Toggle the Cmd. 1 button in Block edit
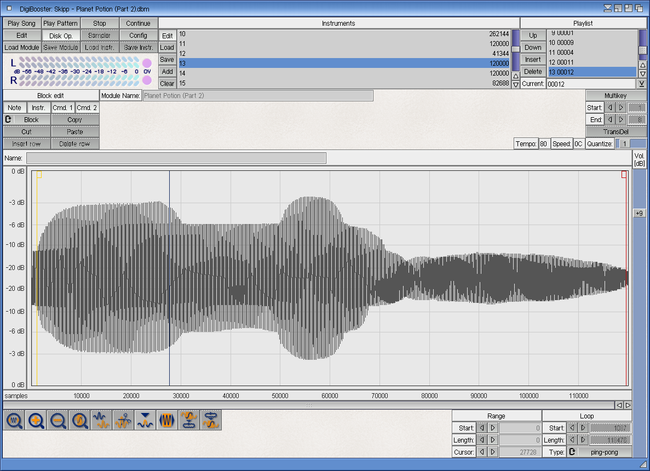650x471 pixels. coord(62,107)
